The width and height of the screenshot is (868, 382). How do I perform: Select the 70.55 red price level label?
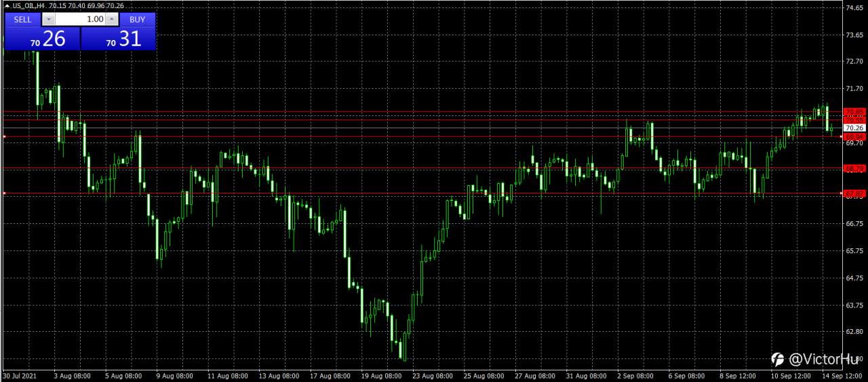(x=854, y=119)
